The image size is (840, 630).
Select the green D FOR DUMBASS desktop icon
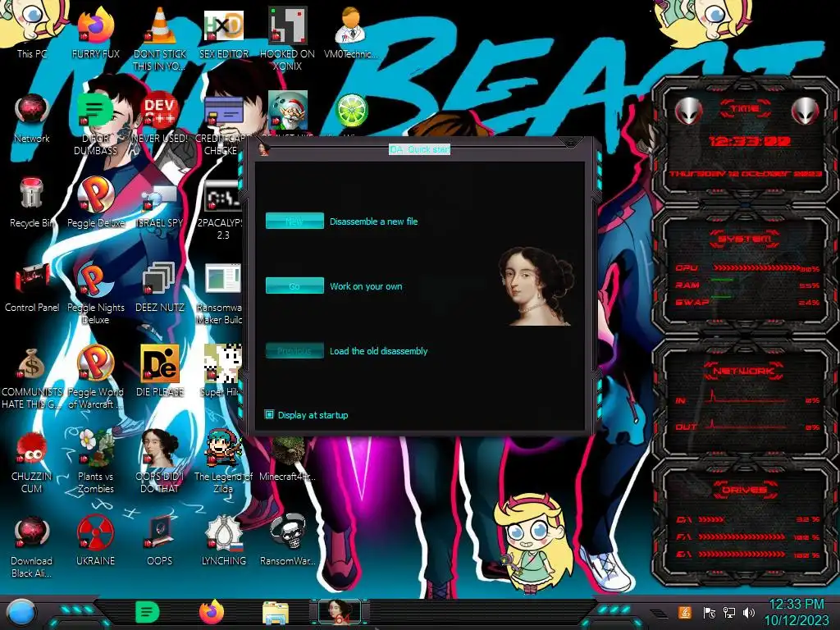click(x=95, y=112)
